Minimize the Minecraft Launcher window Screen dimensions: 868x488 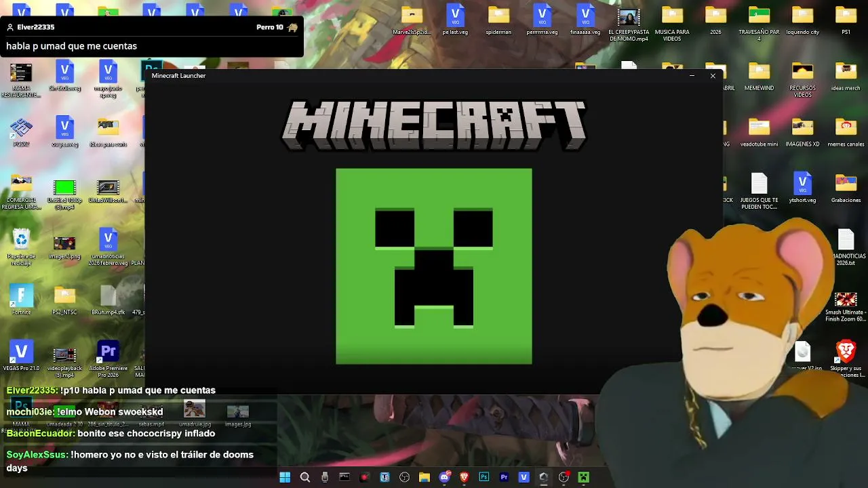click(x=692, y=76)
